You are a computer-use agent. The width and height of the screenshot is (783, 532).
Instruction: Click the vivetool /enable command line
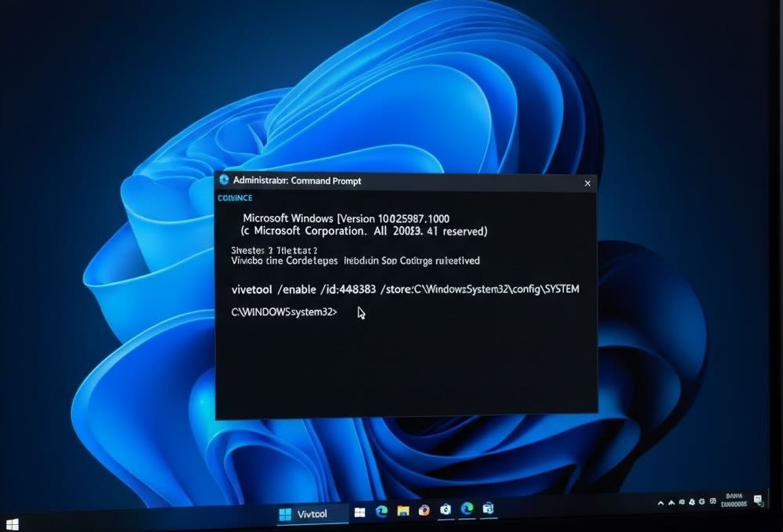(x=405, y=289)
